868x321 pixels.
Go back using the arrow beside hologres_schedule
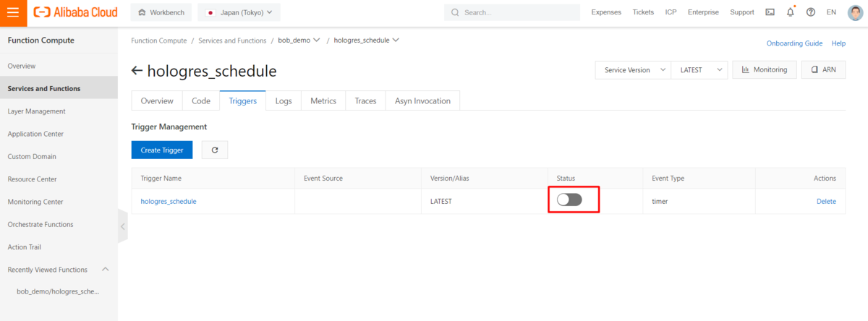pyautogui.click(x=137, y=71)
